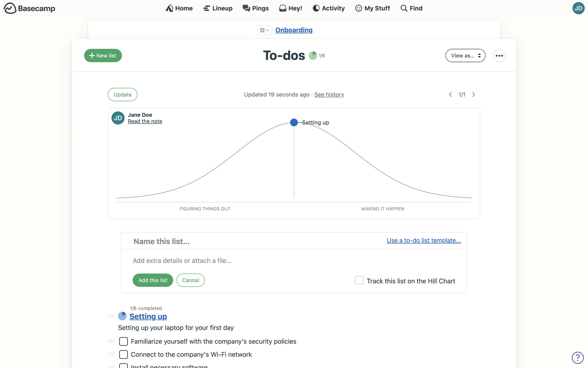Click the Setting up progress pie icon
588x368 pixels.
click(122, 316)
